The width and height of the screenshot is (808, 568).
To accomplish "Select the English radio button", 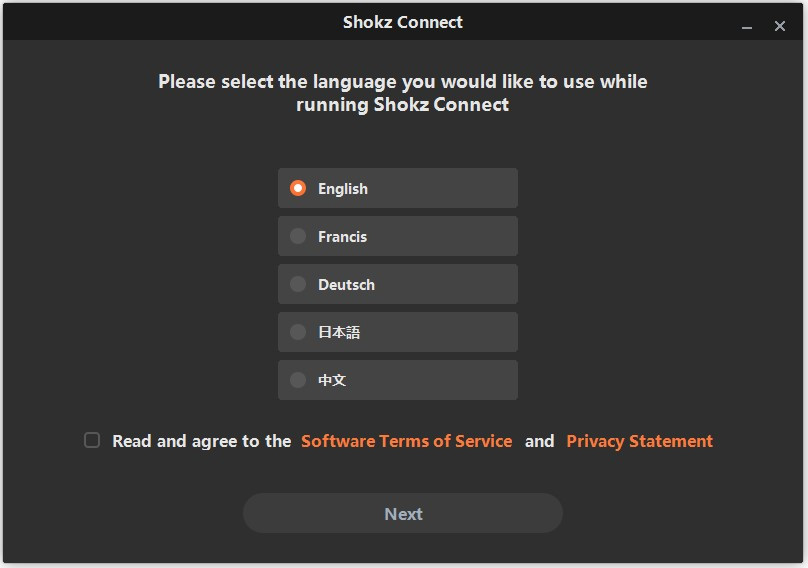I will point(297,188).
